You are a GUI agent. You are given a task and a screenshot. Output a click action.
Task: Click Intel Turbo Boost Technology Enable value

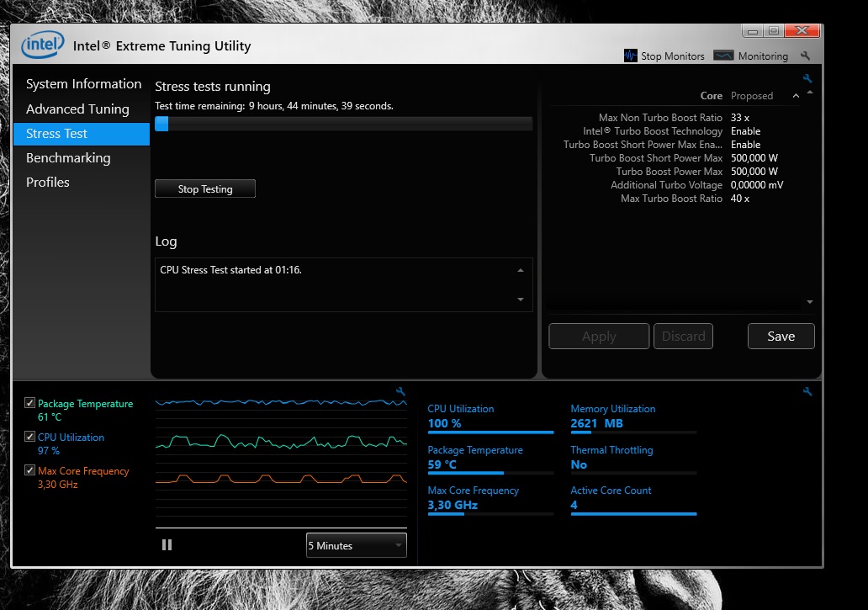(745, 131)
